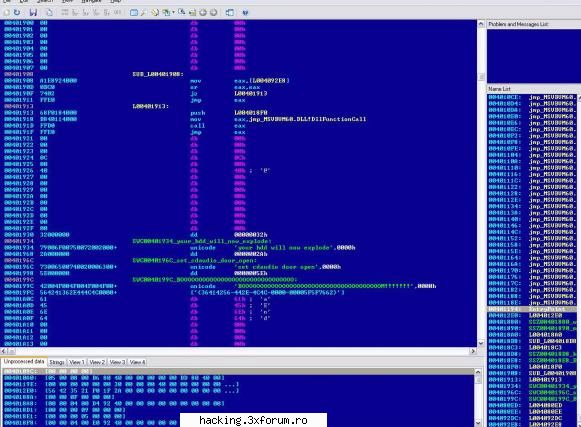
Task: Click the yellow folder toolbar icon
Action: [x=193, y=13]
